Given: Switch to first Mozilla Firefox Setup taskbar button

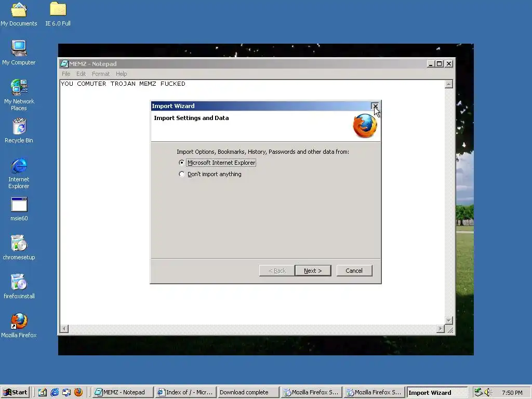Looking at the screenshot, I should pos(311,392).
